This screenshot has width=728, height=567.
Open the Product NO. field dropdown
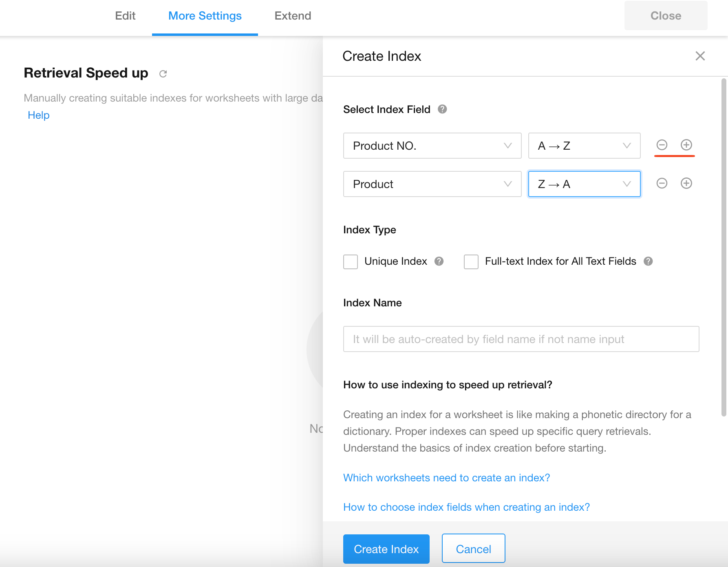432,146
